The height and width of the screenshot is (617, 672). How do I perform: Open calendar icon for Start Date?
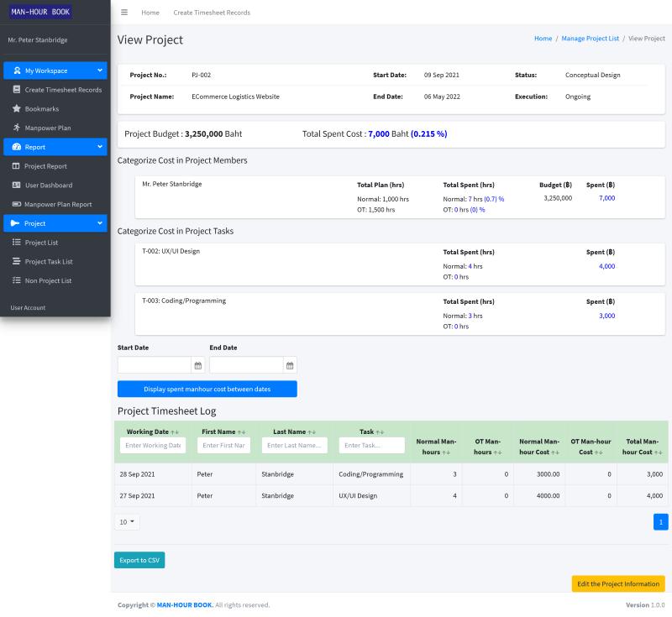(198, 365)
